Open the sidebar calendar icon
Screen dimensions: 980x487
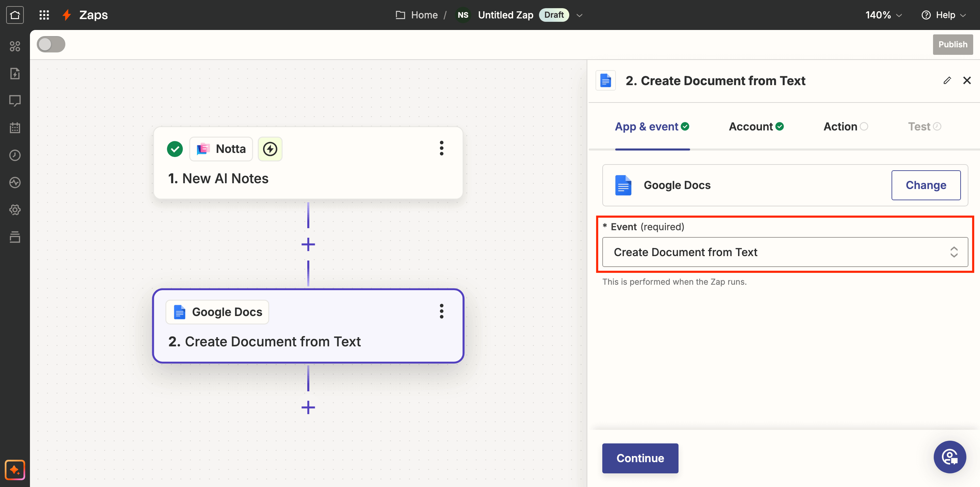[x=15, y=128]
